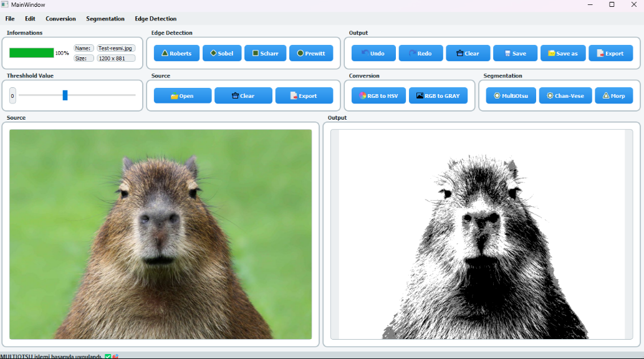Redo the output operation
644x359 pixels.
[x=420, y=54]
